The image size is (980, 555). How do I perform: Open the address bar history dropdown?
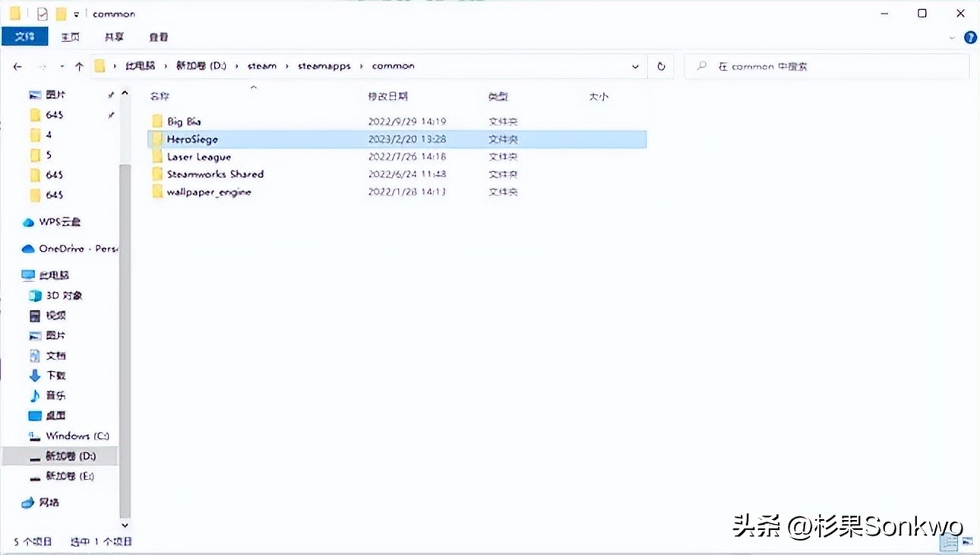pos(636,66)
